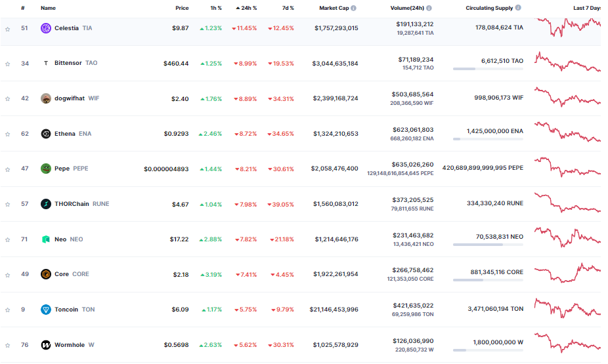Sort by Volume(24h) column header
Screen dimensions: 608x364
407,8
